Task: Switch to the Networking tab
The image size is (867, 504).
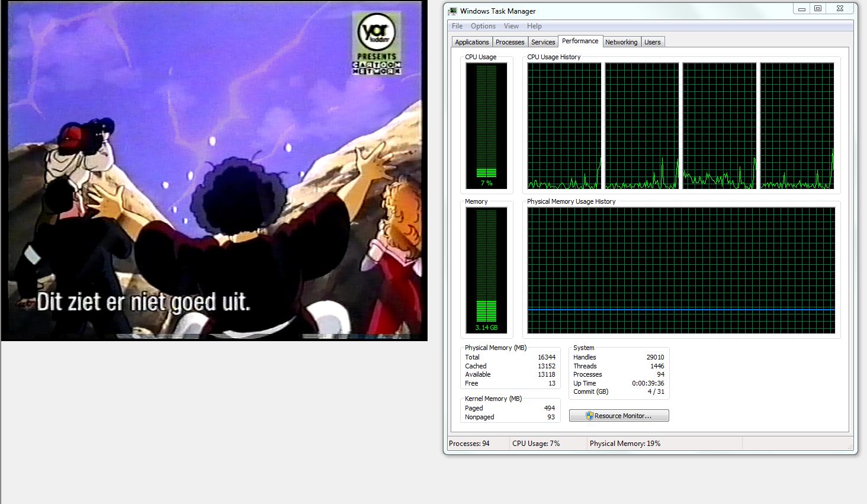Action: point(621,42)
